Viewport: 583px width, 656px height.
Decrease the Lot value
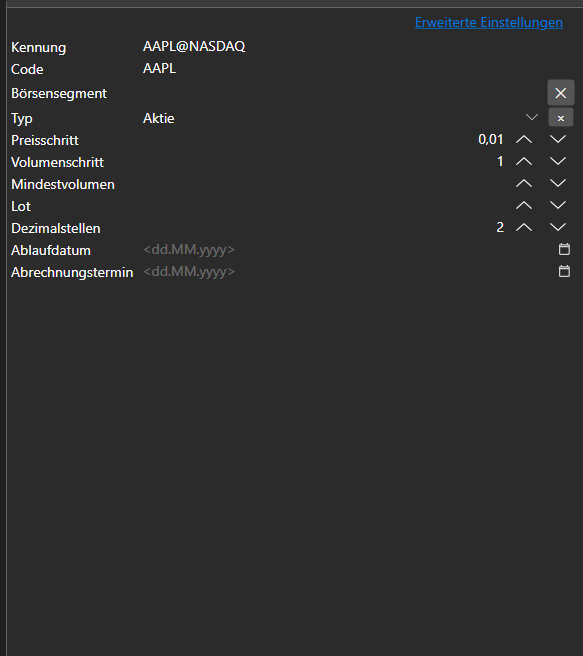coord(558,205)
